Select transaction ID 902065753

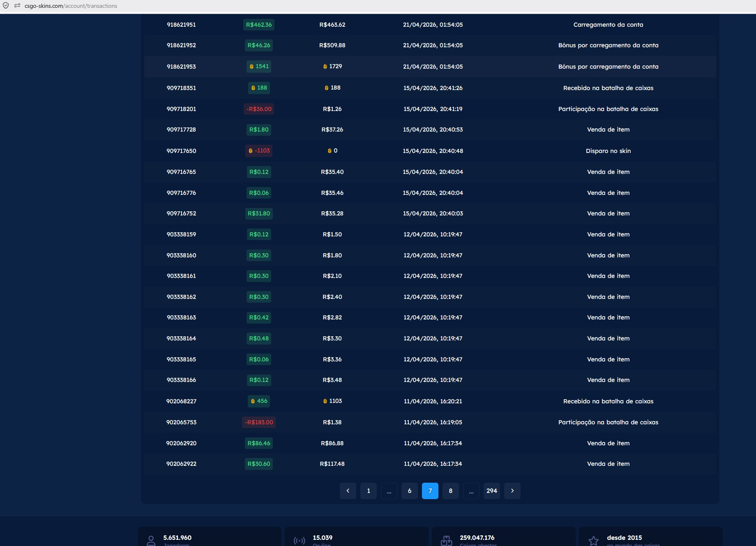coord(181,422)
